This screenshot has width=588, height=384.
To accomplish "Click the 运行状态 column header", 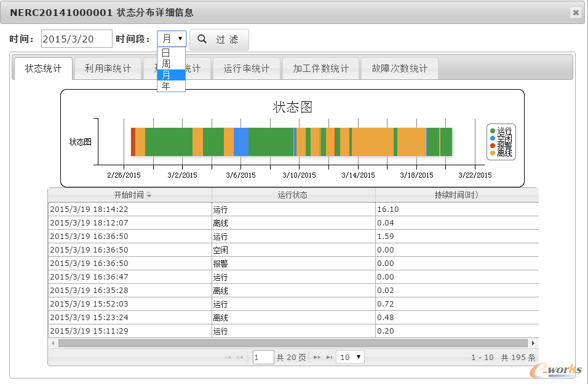I will coord(293,195).
